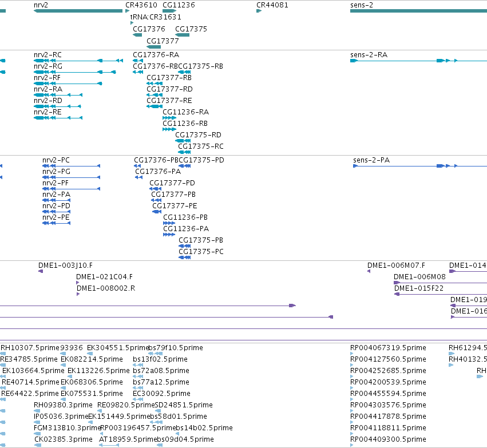
Task: Select the tRNA:CR31631 feature label
Action: 156,17
